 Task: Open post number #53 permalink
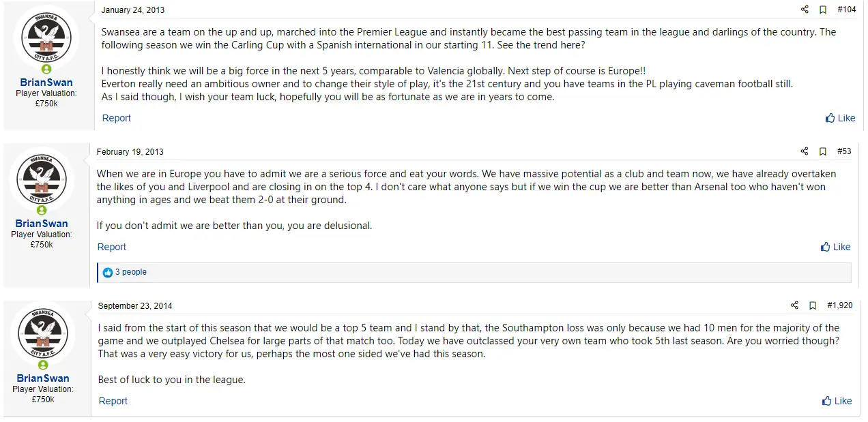pyautogui.click(x=844, y=151)
